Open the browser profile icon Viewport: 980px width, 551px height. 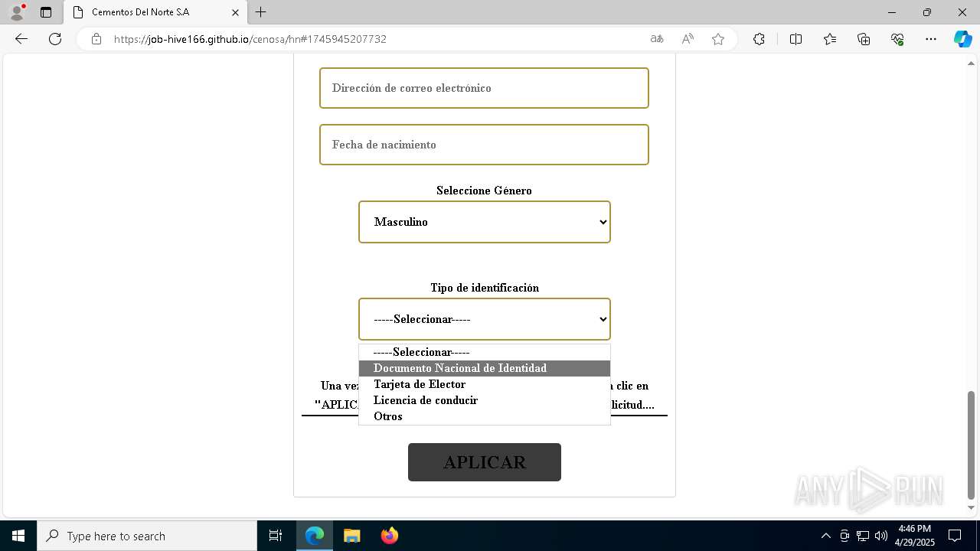17,12
